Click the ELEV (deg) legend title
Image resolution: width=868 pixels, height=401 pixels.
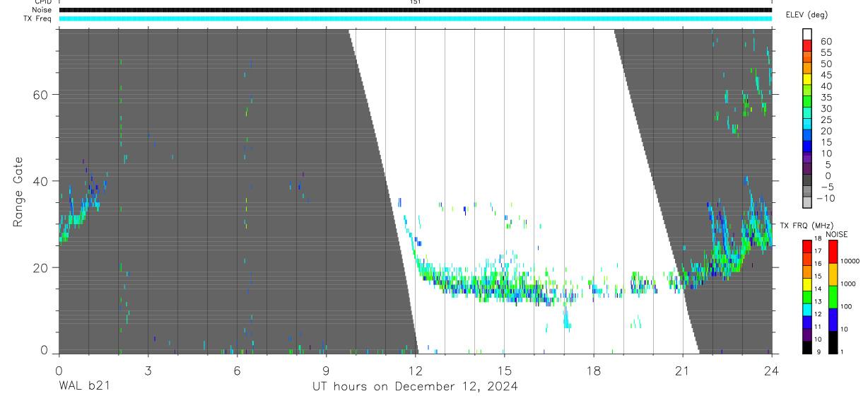pos(806,15)
